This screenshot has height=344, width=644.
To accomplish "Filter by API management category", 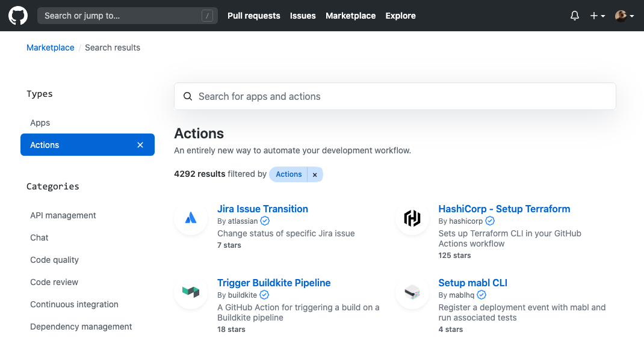I will tap(63, 215).
